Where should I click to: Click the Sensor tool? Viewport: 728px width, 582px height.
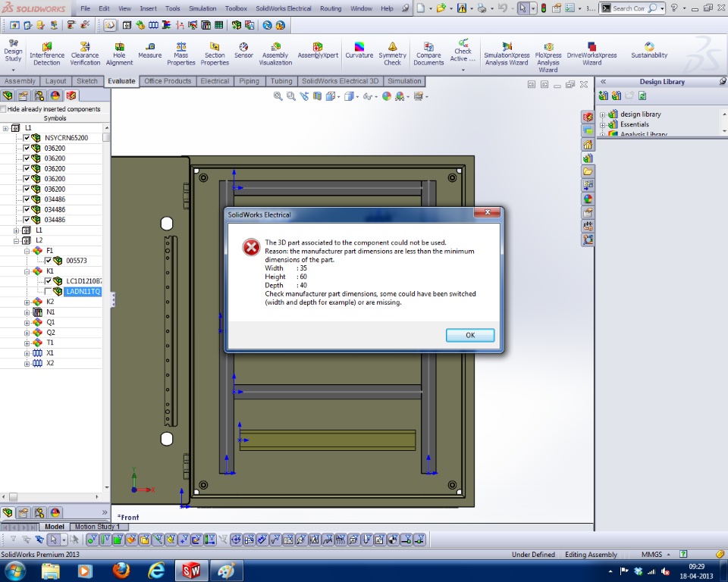point(243,50)
